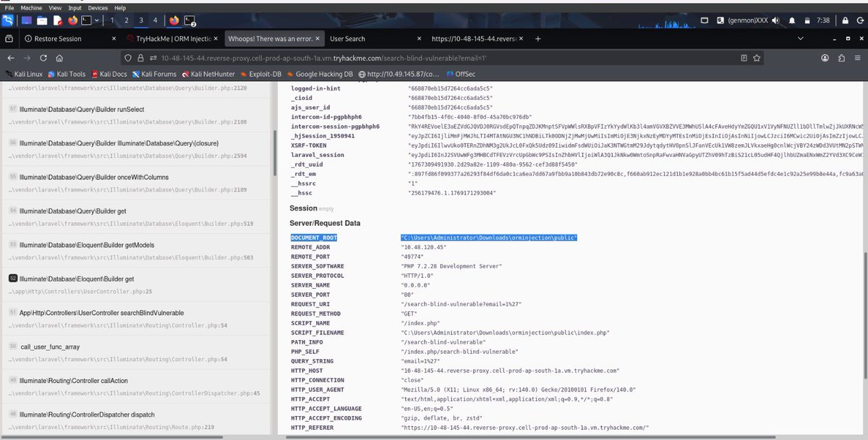
Task: Select stack frame 57 Builder runSelect
Action: pyautogui.click(x=134, y=114)
